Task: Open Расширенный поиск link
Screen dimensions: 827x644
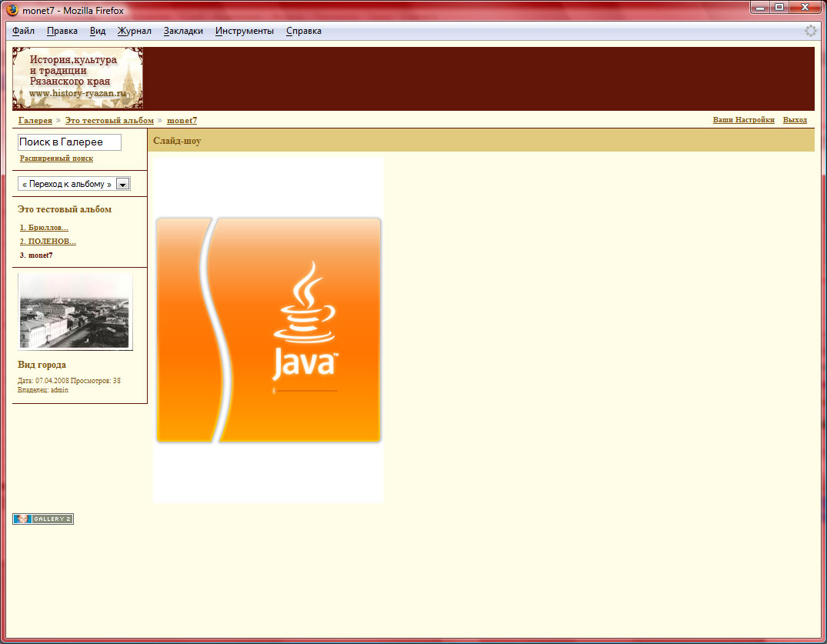Action: click(56, 158)
